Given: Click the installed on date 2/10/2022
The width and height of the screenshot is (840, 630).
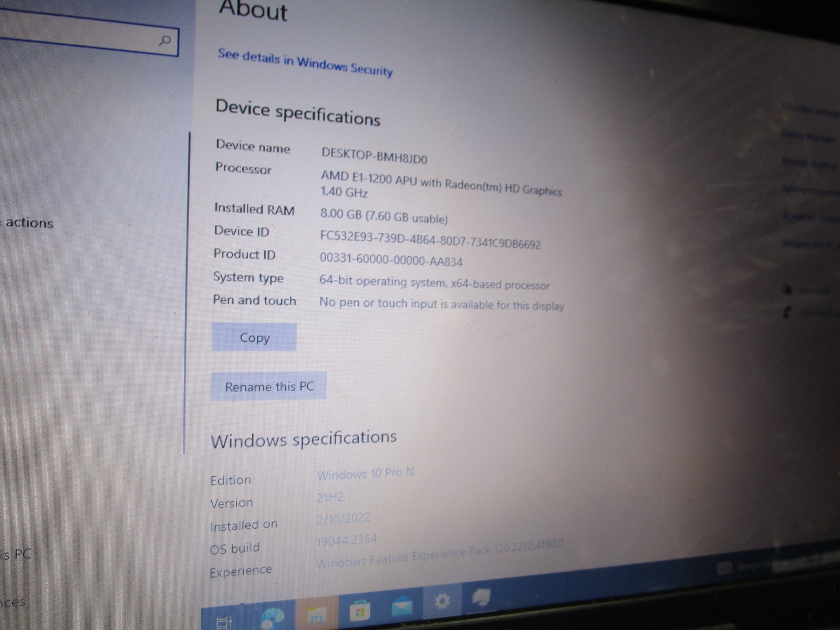Looking at the screenshot, I should tap(343, 519).
